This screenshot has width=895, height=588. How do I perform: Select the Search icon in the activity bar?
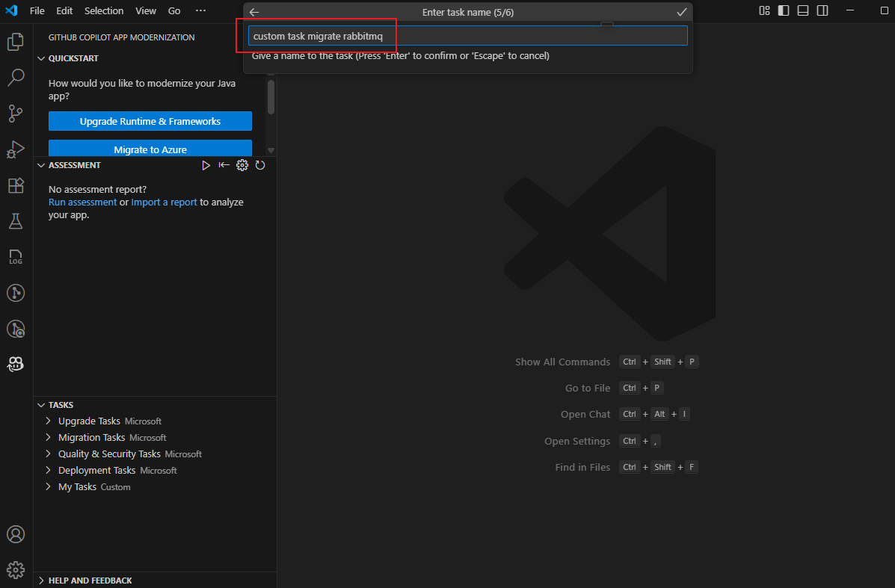pos(16,77)
